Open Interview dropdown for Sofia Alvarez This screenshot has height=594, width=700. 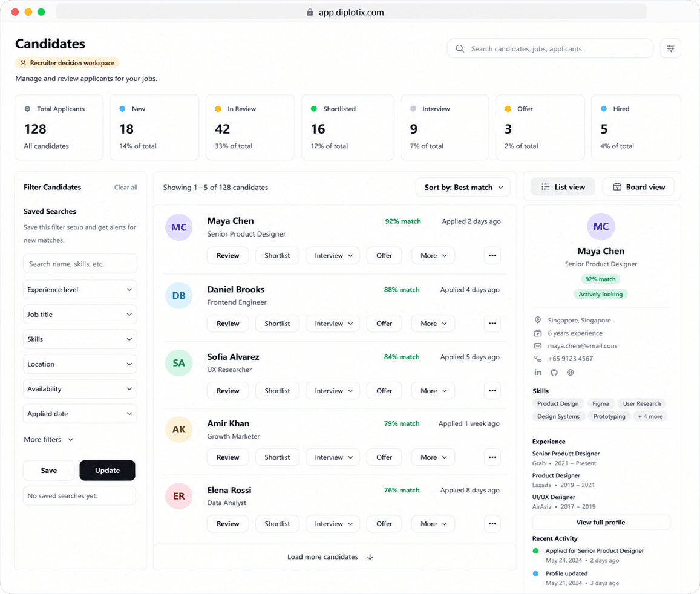point(333,391)
